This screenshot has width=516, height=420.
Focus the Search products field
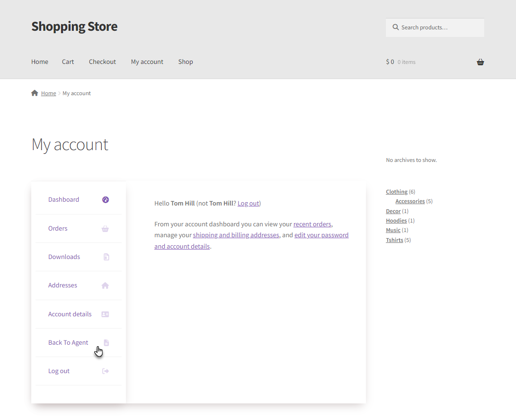435,27
